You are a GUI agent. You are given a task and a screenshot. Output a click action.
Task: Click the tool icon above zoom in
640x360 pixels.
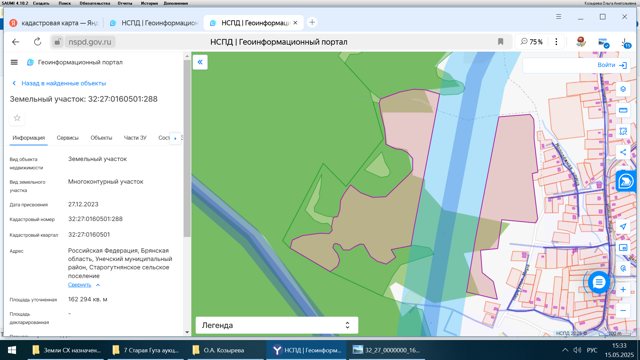tap(623, 268)
